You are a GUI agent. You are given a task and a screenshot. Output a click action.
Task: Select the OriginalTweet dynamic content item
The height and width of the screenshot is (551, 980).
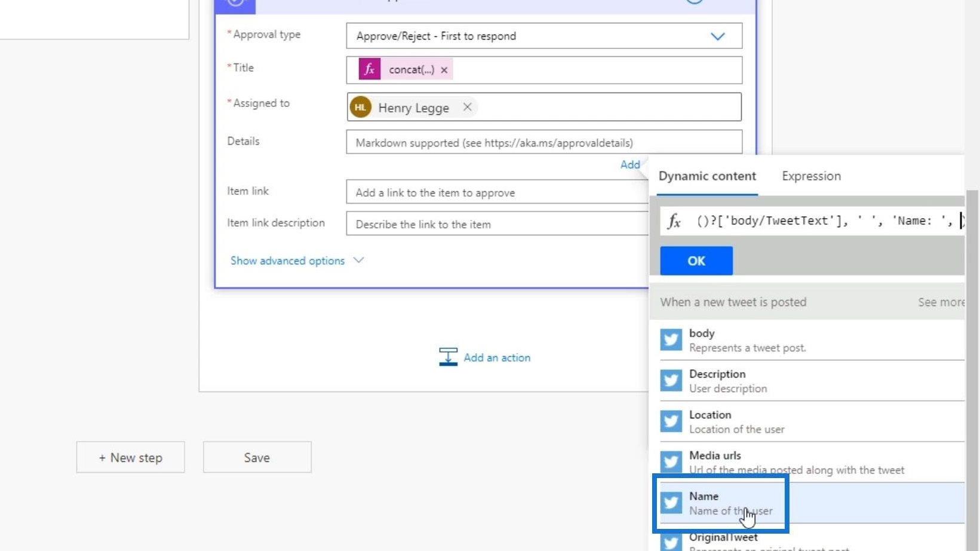pos(812,538)
